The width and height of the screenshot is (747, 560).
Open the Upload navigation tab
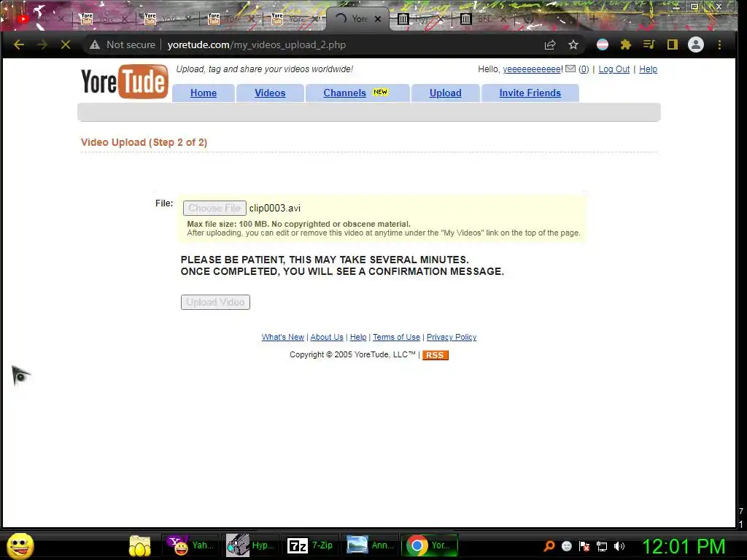pos(446,93)
